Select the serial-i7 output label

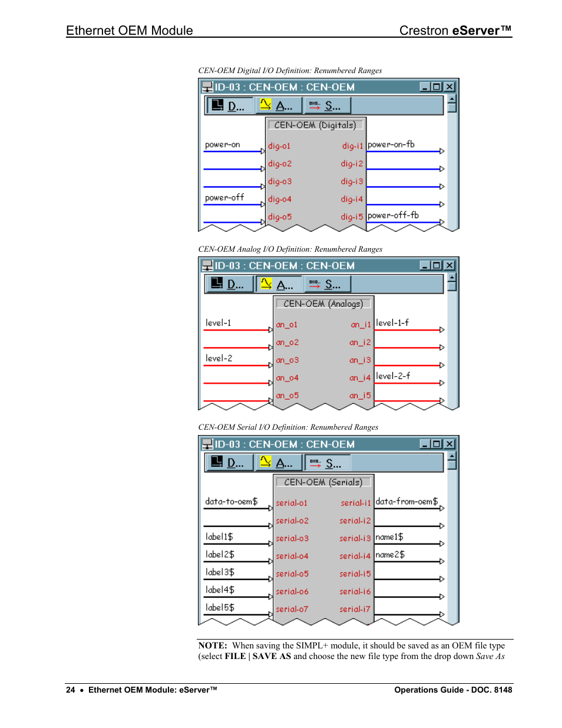tap(355, 610)
